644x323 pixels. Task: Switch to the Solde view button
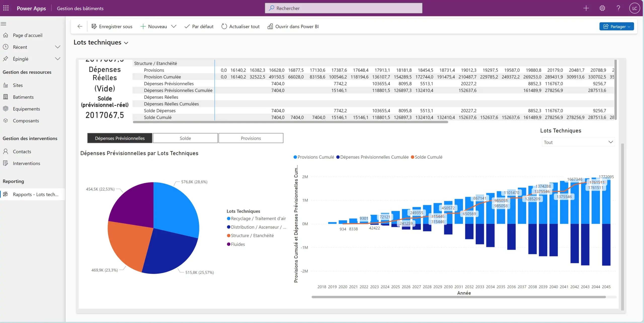[185, 138]
